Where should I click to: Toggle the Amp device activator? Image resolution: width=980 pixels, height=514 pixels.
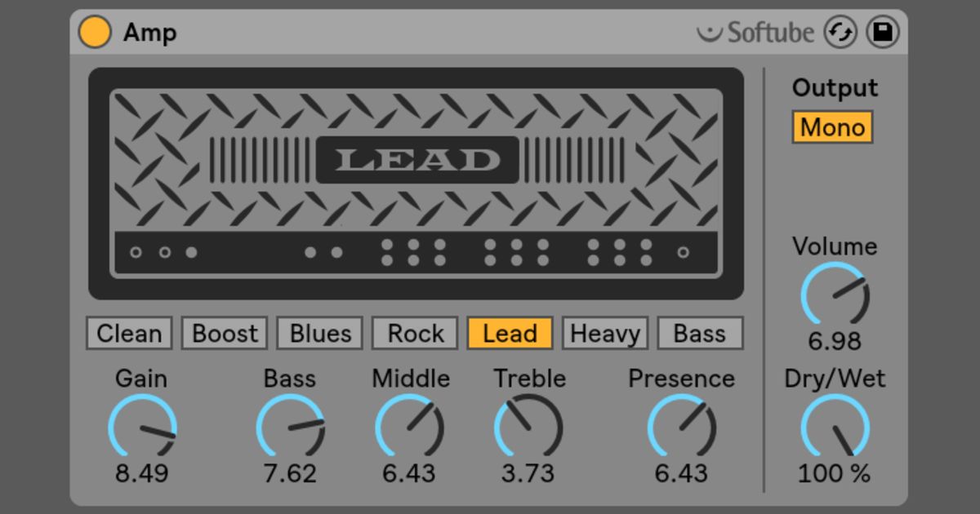(x=94, y=33)
